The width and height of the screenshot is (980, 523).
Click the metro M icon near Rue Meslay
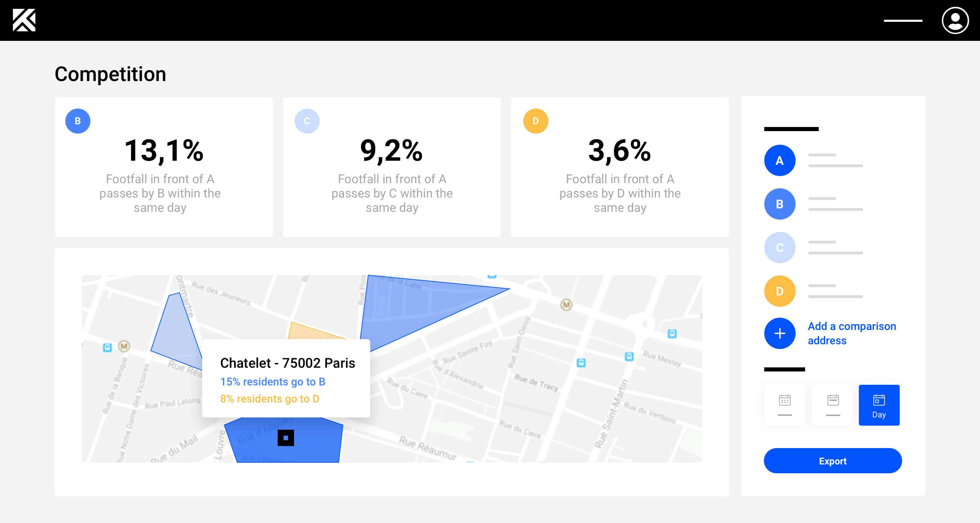tap(566, 304)
